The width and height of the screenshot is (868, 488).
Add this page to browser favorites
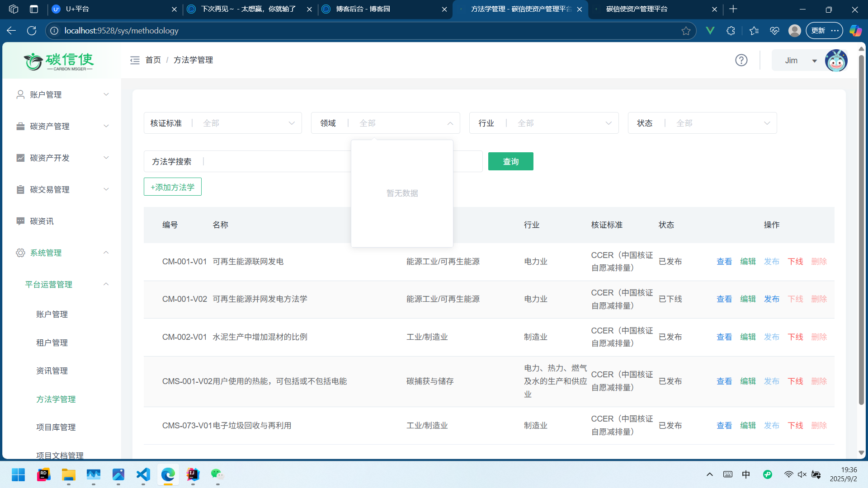(x=686, y=31)
